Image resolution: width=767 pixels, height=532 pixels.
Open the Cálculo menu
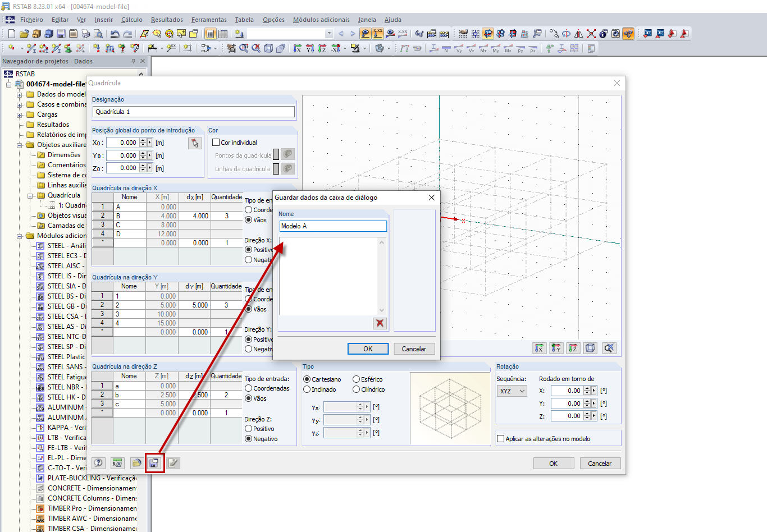coord(132,20)
